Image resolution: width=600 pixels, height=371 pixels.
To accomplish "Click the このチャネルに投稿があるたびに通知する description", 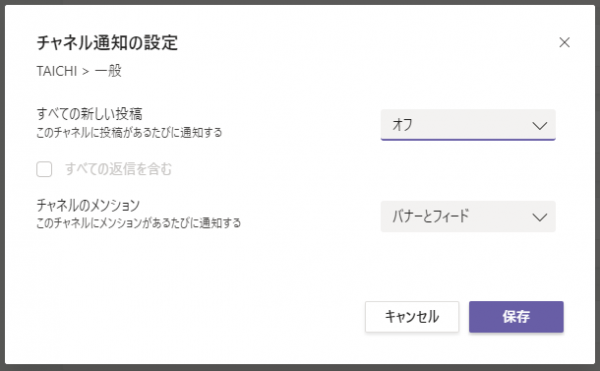I will coord(129,133).
